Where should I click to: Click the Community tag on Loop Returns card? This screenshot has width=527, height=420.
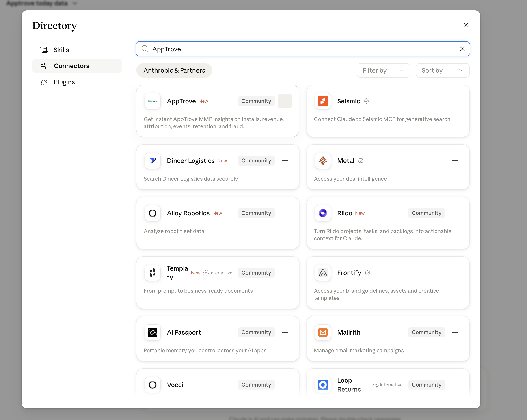click(426, 385)
